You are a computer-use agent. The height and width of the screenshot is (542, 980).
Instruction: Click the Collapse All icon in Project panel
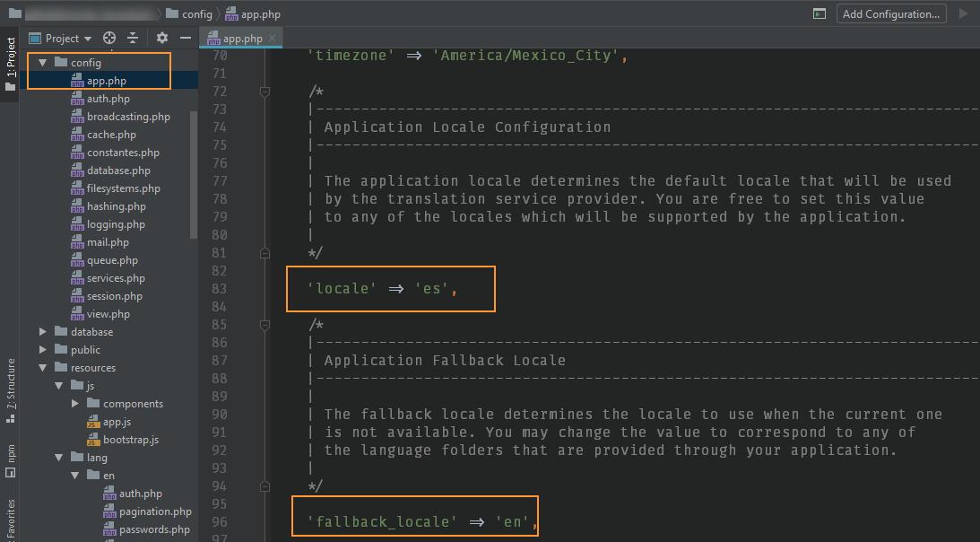click(x=133, y=38)
